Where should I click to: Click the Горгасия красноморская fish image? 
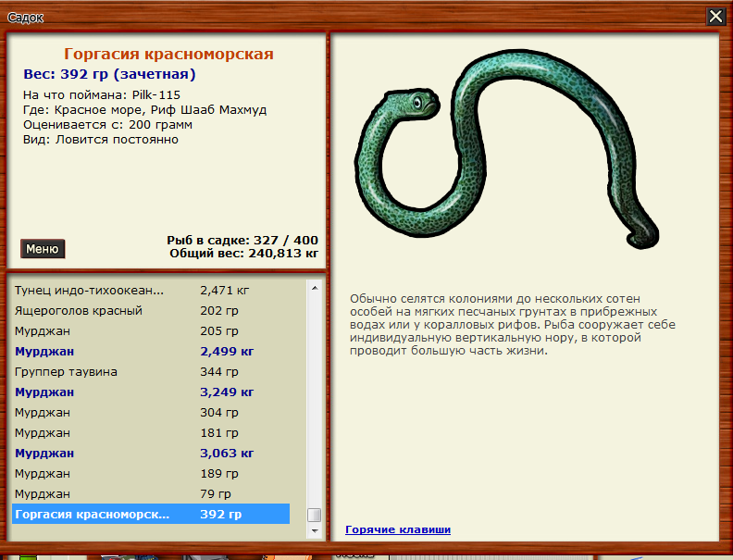[506, 149]
